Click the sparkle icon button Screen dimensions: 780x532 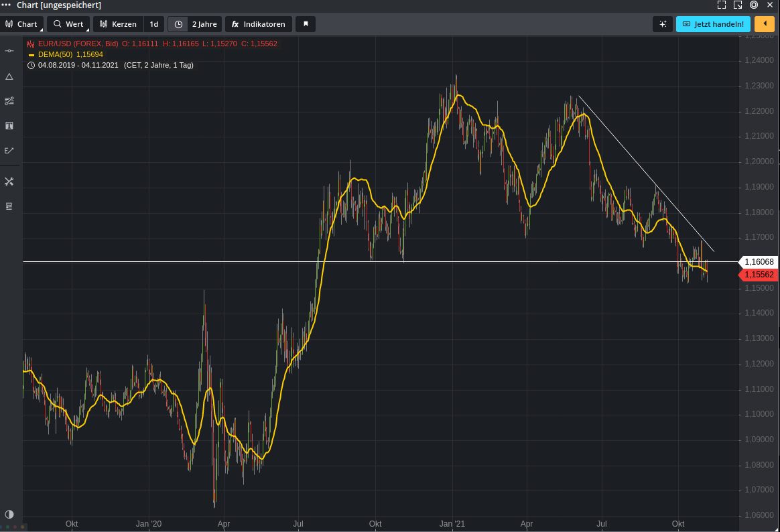coord(662,24)
